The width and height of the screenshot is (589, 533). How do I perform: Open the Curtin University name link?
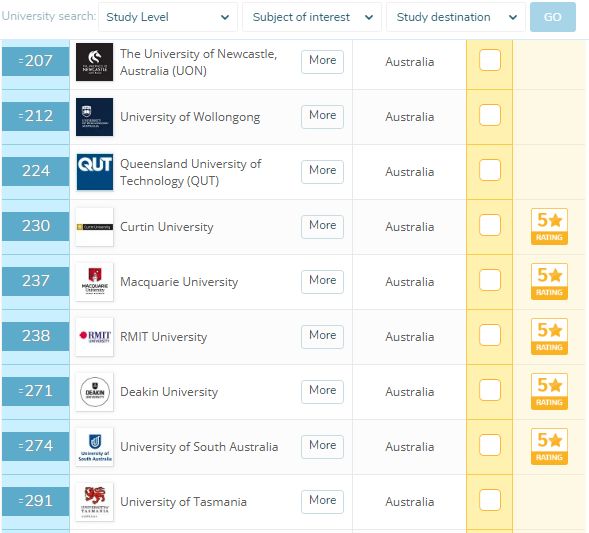[x=167, y=227]
